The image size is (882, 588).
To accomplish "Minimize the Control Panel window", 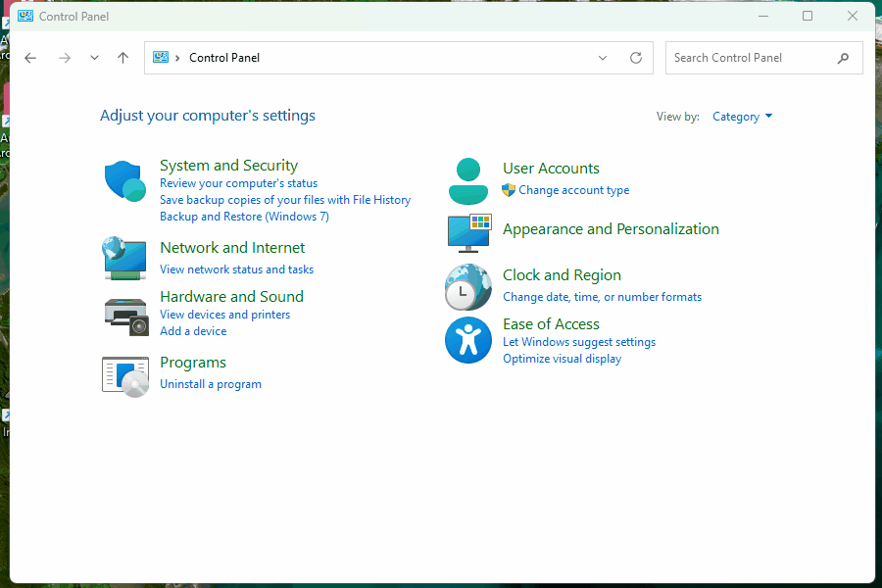I will click(x=762, y=16).
